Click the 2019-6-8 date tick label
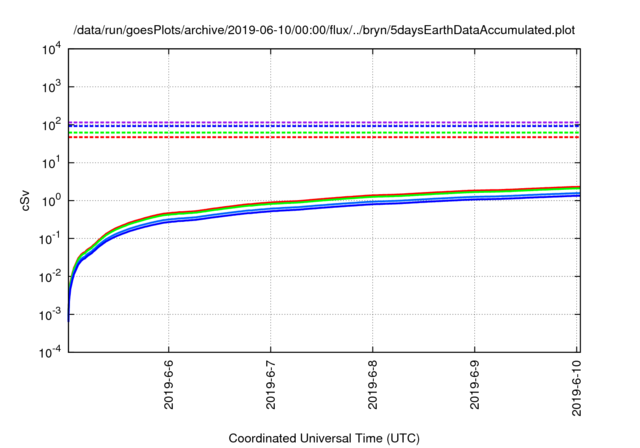 coord(373,384)
